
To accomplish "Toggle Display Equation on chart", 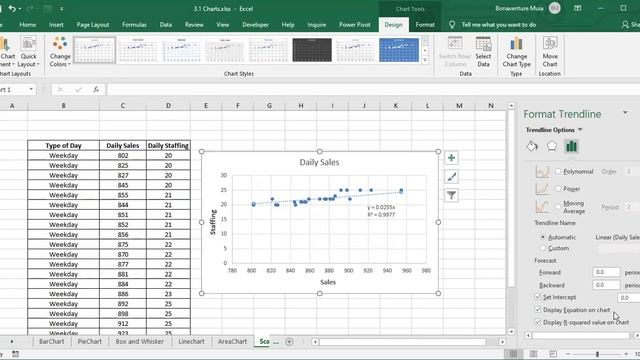I will pos(538,310).
